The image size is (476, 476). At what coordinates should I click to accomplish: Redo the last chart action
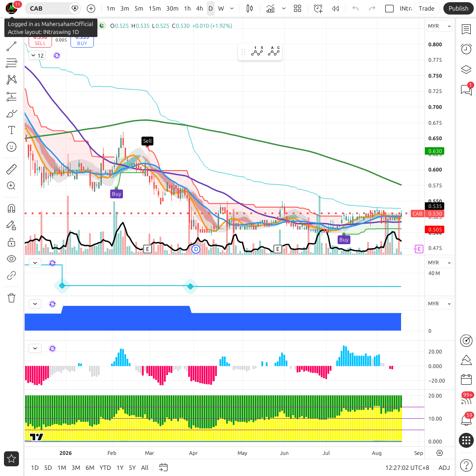point(372,8)
